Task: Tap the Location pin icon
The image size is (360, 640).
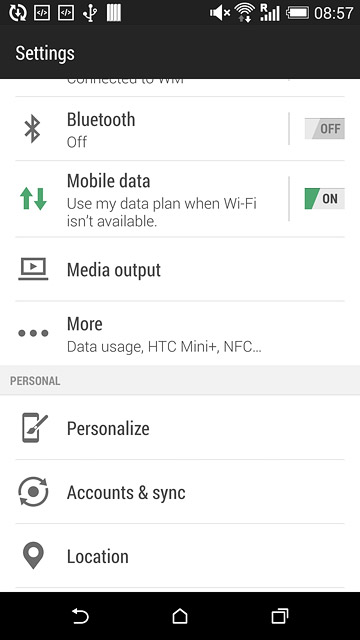Action: pos(33,556)
